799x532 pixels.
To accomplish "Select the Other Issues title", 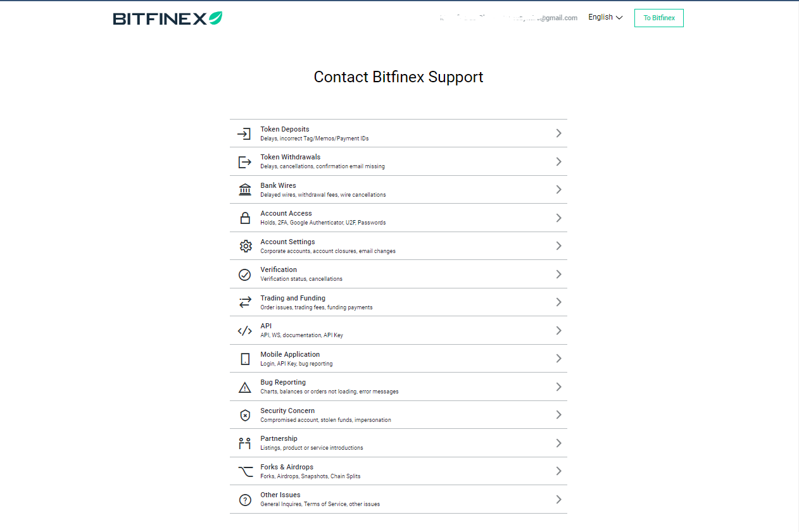I will point(280,495).
